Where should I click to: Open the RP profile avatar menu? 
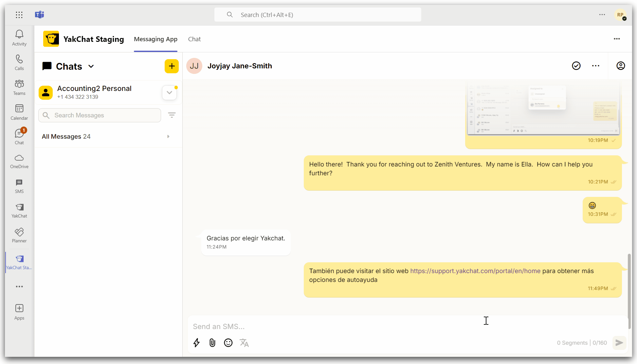pyautogui.click(x=621, y=15)
